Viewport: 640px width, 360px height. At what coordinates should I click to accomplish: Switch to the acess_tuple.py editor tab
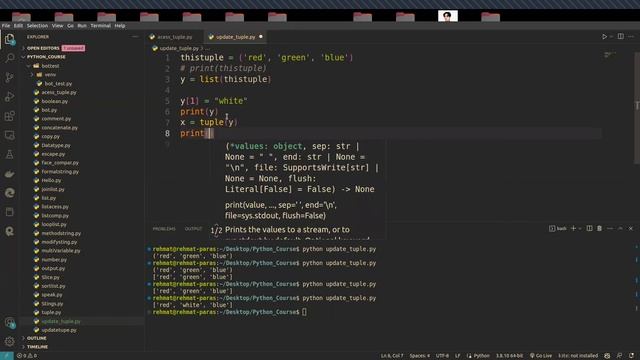[175, 37]
